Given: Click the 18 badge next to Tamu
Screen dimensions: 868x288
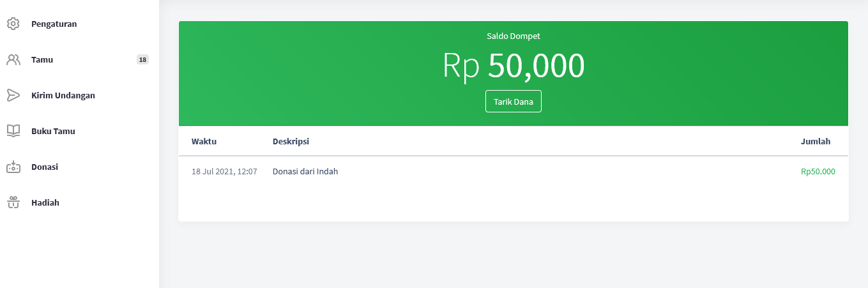Looking at the screenshot, I should pos(142,59).
